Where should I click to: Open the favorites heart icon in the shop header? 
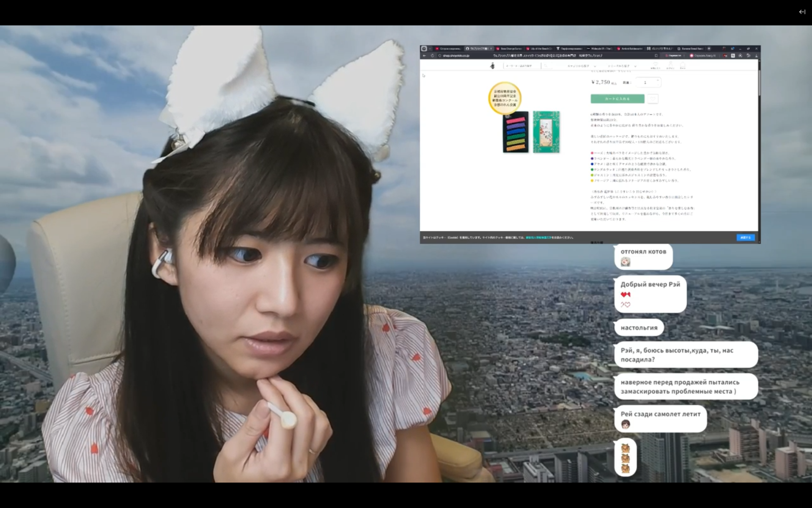(655, 65)
